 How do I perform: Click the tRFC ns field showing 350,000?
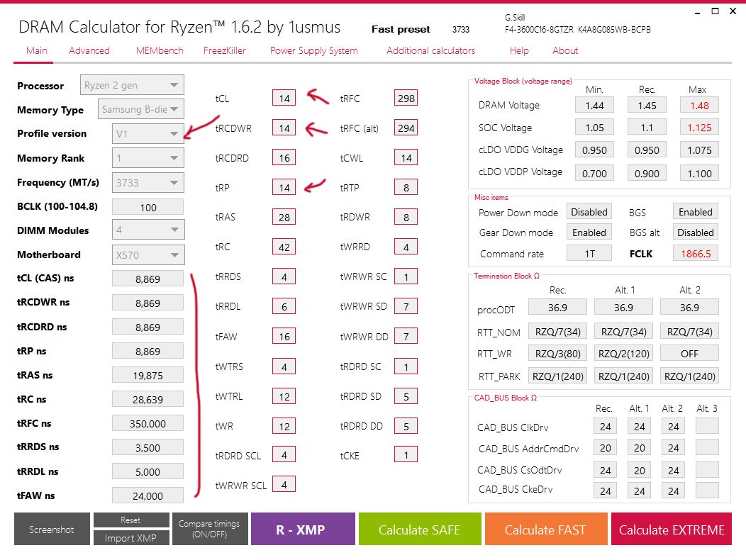point(148,423)
